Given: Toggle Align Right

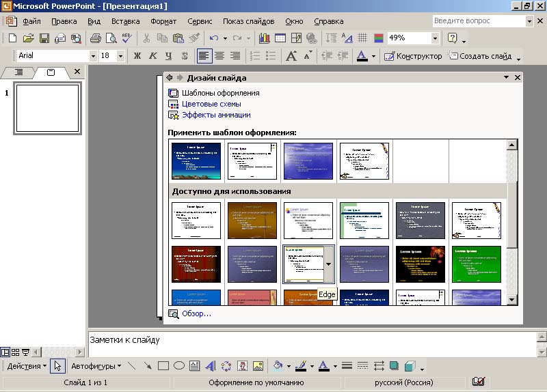Looking at the screenshot, I should (235, 56).
